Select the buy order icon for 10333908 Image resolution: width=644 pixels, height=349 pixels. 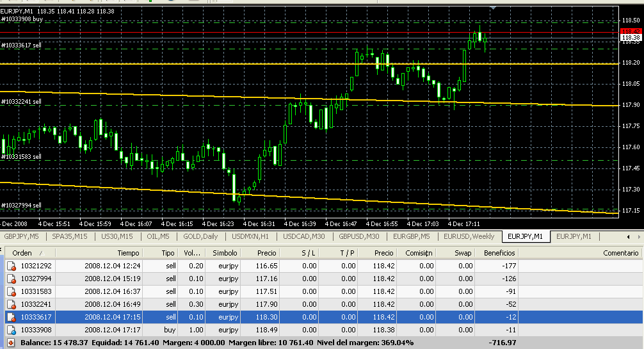point(11,330)
